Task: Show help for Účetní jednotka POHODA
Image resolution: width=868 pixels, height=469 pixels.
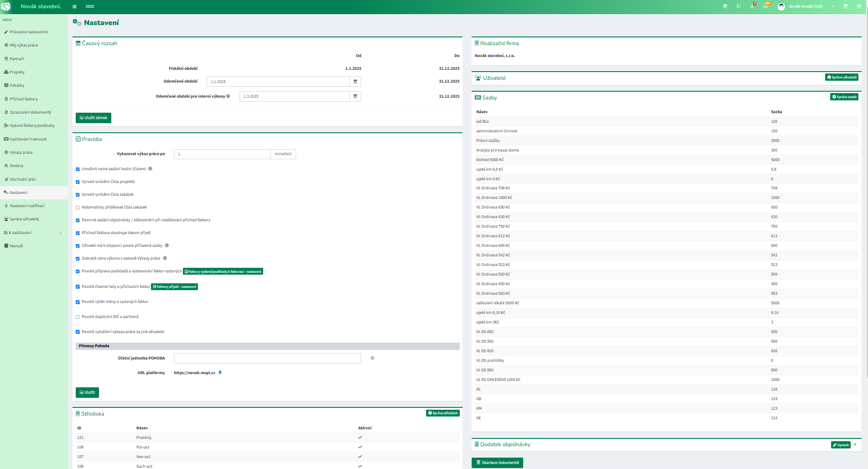Action: click(372, 358)
